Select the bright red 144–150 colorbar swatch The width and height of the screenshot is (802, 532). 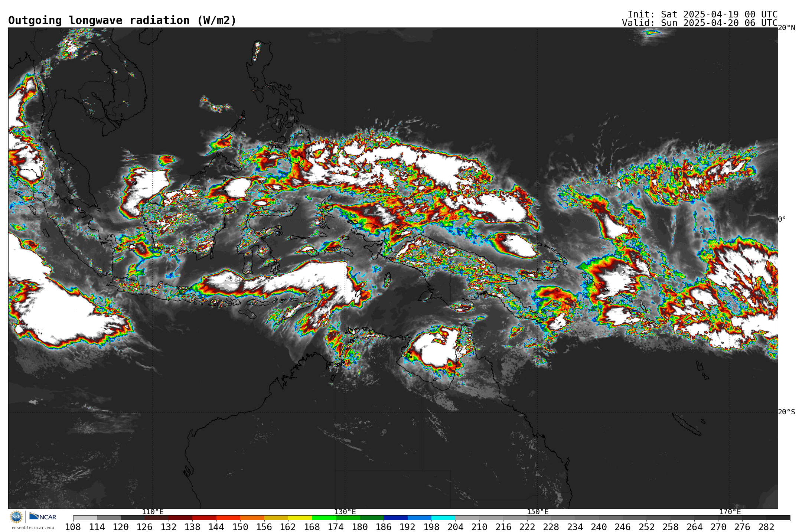click(x=228, y=518)
